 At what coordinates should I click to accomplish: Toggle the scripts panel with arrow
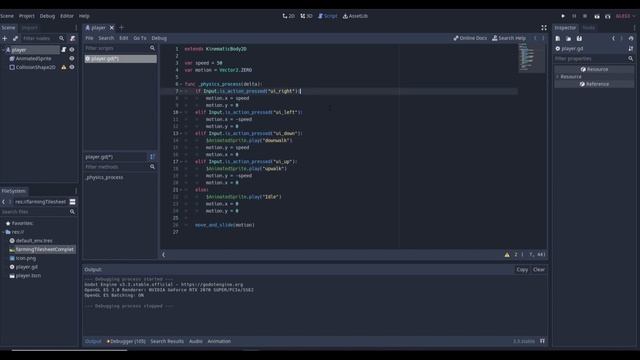163,255
